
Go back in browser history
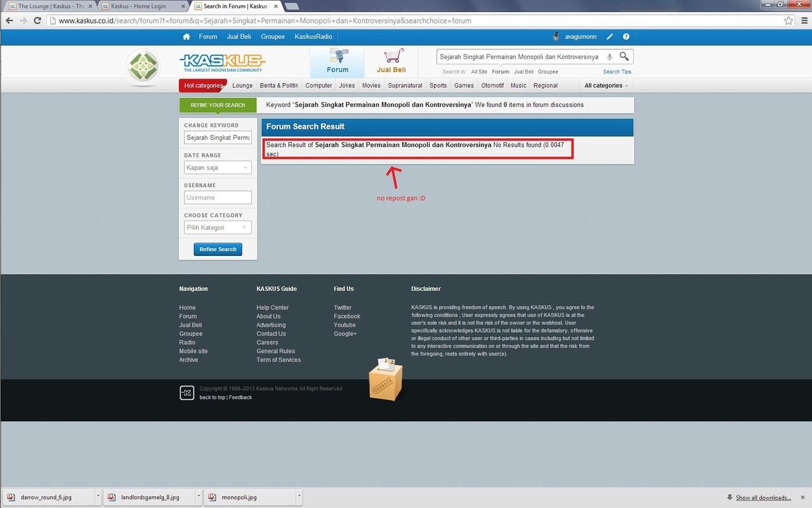(x=9, y=20)
